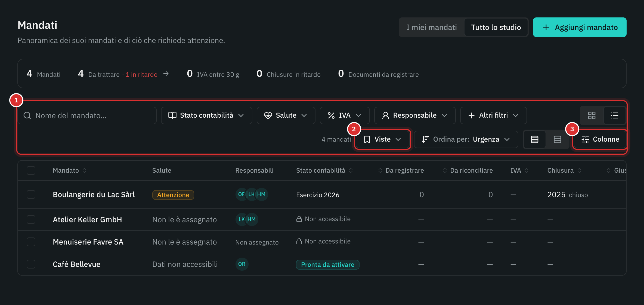This screenshot has height=305, width=644.
Task: Open the Salute filter dropdown
Action: [286, 115]
